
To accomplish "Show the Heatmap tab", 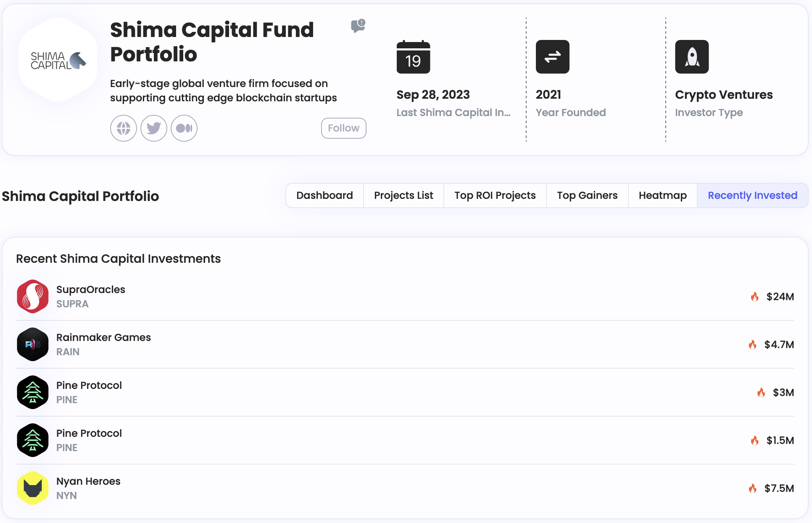I will [663, 195].
